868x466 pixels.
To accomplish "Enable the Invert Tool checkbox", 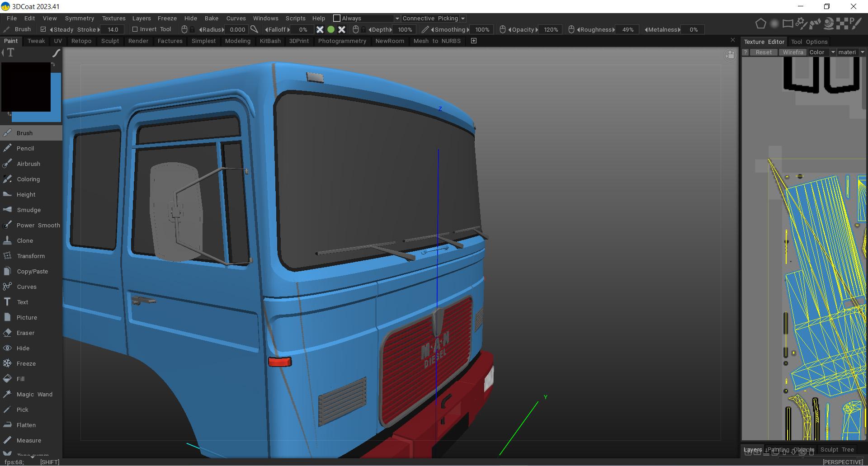I will pyautogui.click(x=135, y=29).
